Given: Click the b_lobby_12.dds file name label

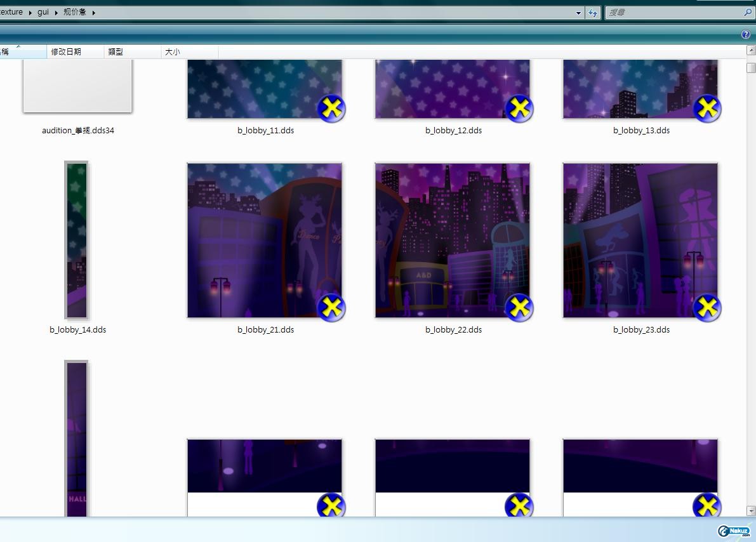Looking at the screenshot, I should (453, 131).
